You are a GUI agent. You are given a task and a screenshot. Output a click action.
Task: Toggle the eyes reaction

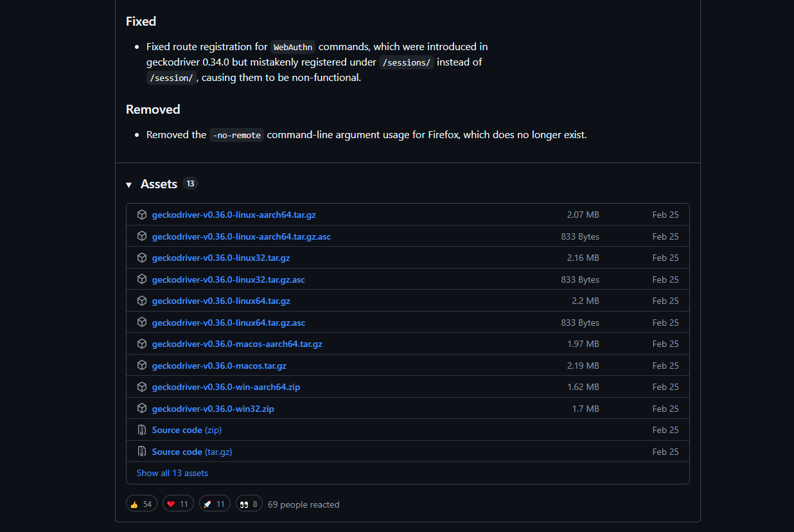[x=249, y=504]
